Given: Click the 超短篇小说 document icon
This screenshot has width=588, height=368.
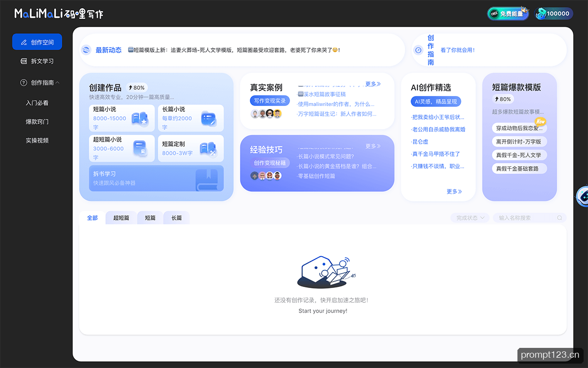Looking at the screenshot, I should click(x=140, y=149).
